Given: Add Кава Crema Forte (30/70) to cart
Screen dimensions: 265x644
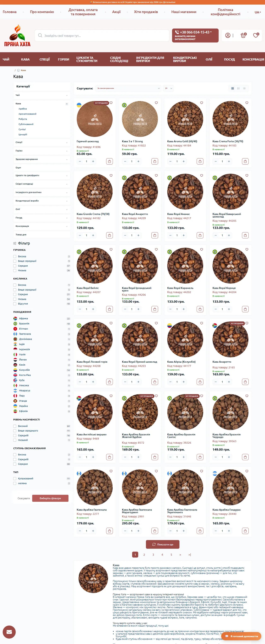Looking at the screenshot, I should click(x=245, y=161).
